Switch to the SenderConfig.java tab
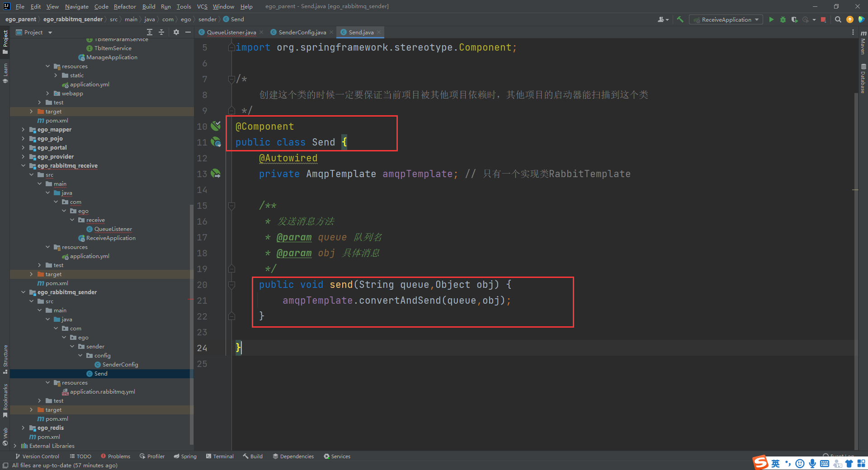The height and width of the screenshot is (470, 868). point(302,32)
